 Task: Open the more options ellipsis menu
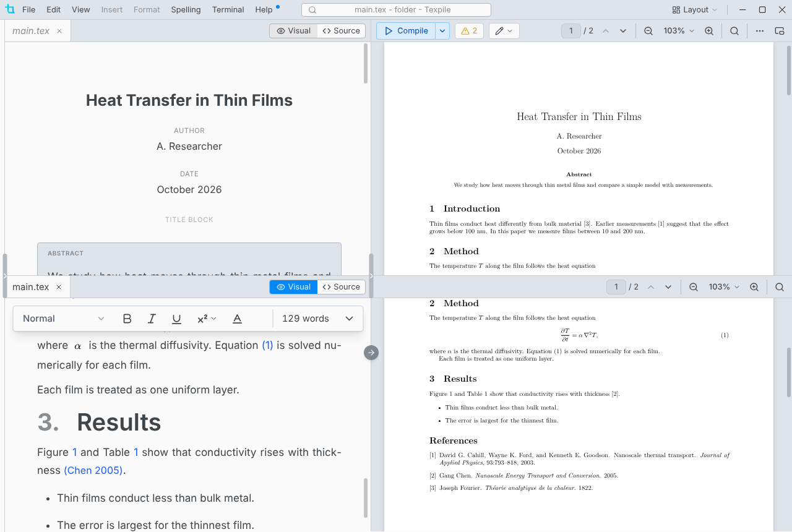pos(760,31)
